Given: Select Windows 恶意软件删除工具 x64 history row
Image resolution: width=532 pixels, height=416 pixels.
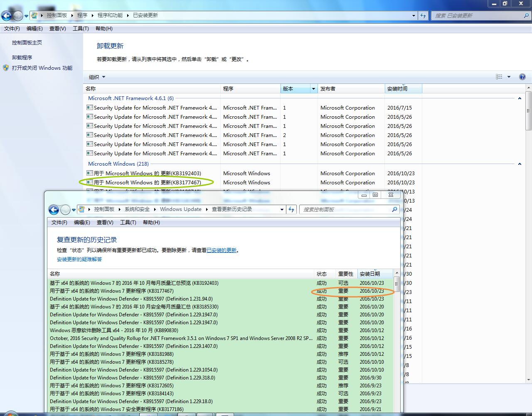Looking at the screenshot, I should pyautogui.click(x=221, y=330).
